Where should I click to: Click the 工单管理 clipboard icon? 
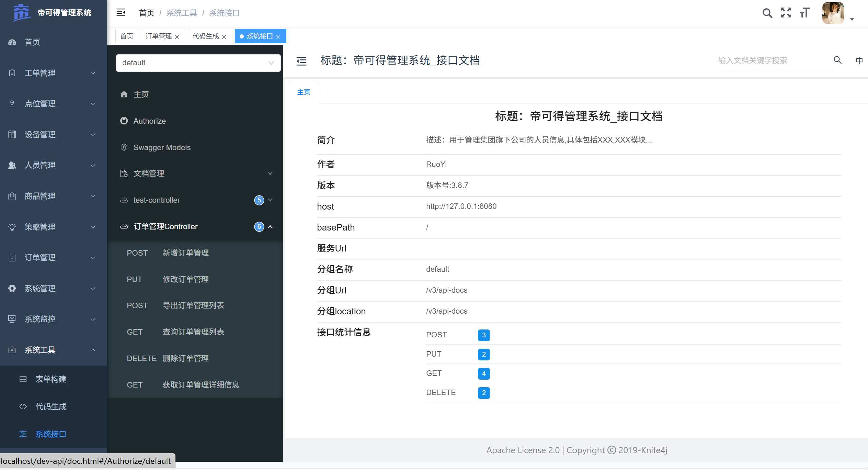[12, 73]
